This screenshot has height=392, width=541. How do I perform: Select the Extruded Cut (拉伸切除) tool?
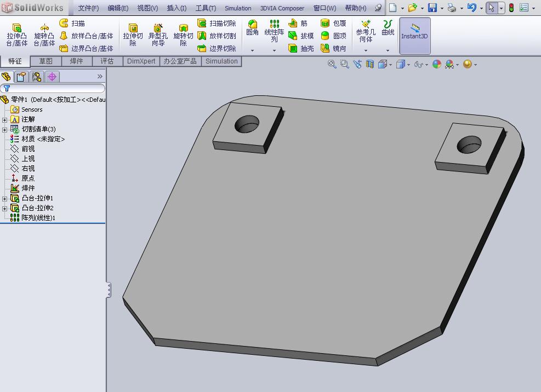point(133,34)
